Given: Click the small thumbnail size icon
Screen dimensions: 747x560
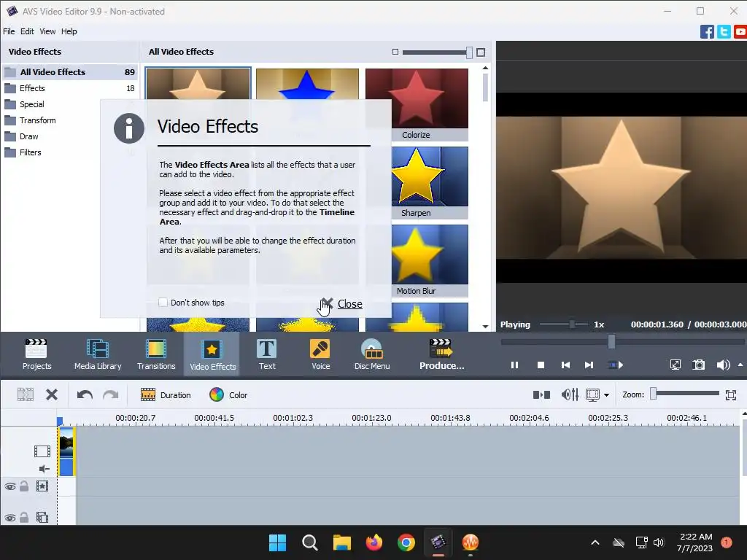Looking at the screenshot, I should (395, 52).
